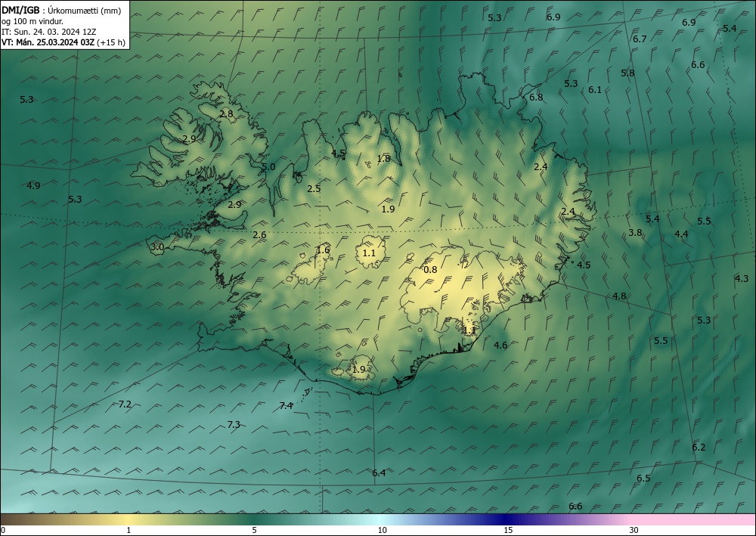Click the '15' tick on the colour legend

click(x=508, y=530)
